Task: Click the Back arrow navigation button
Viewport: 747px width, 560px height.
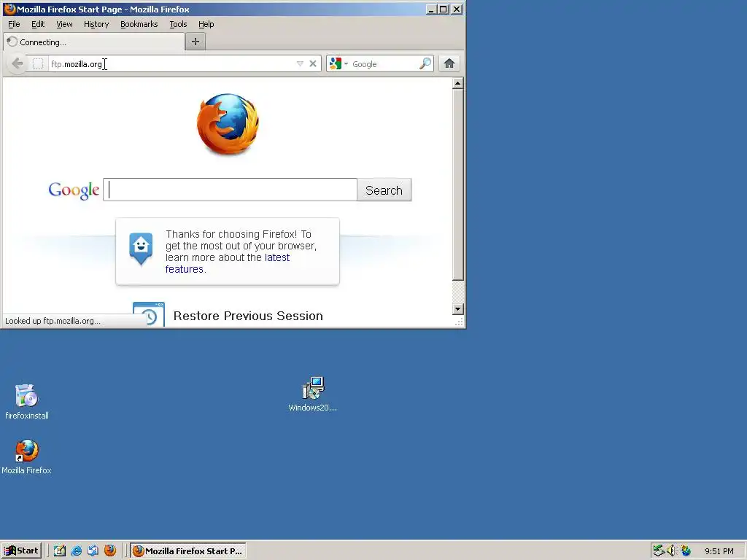Action: 18,64
